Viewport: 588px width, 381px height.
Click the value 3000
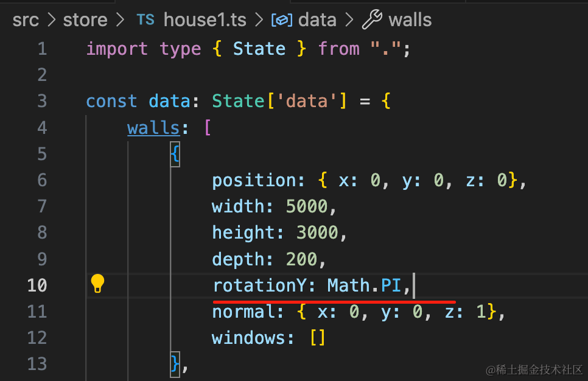(317, 233)
